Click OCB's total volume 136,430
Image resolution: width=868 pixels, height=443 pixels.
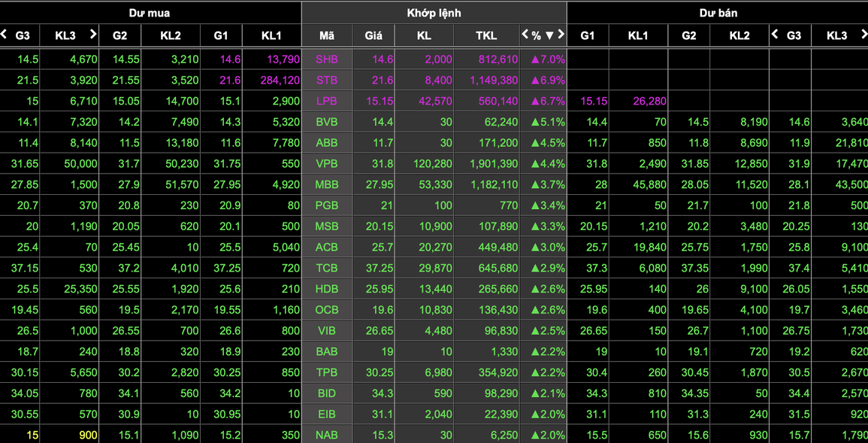click(x=498, y=310)
